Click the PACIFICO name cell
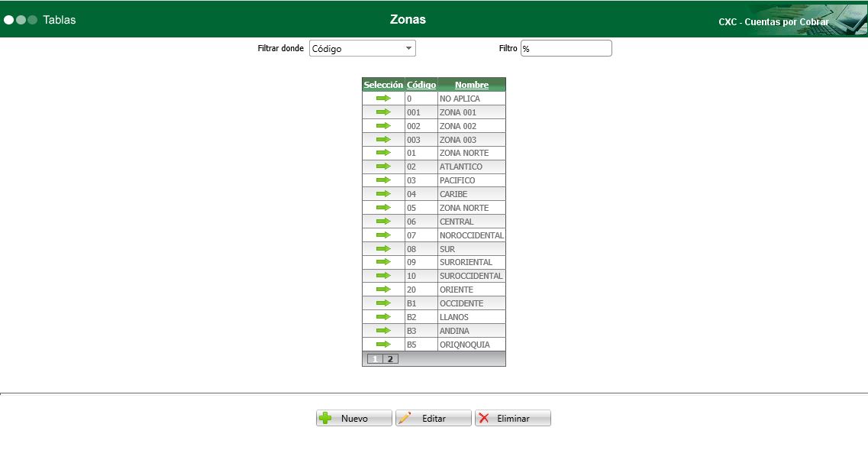Image resolution: width=868 pixels, height=450 pixels. [x=472, y=180]
